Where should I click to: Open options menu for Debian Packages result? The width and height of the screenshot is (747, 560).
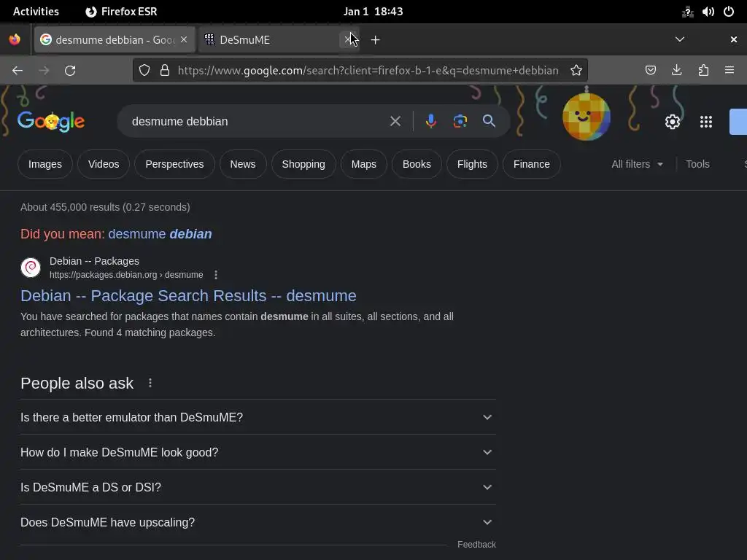click(216, 275)
